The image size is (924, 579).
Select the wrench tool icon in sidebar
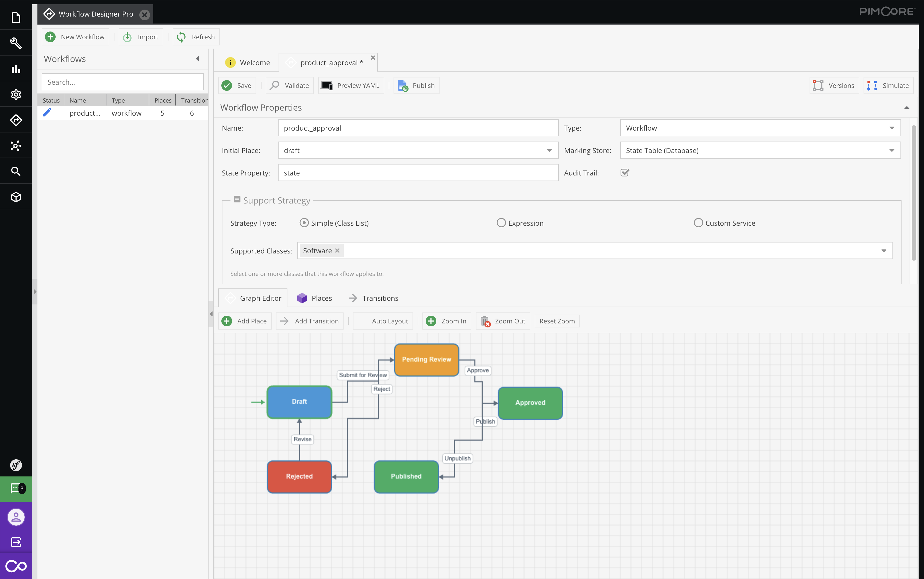point(16,43)
